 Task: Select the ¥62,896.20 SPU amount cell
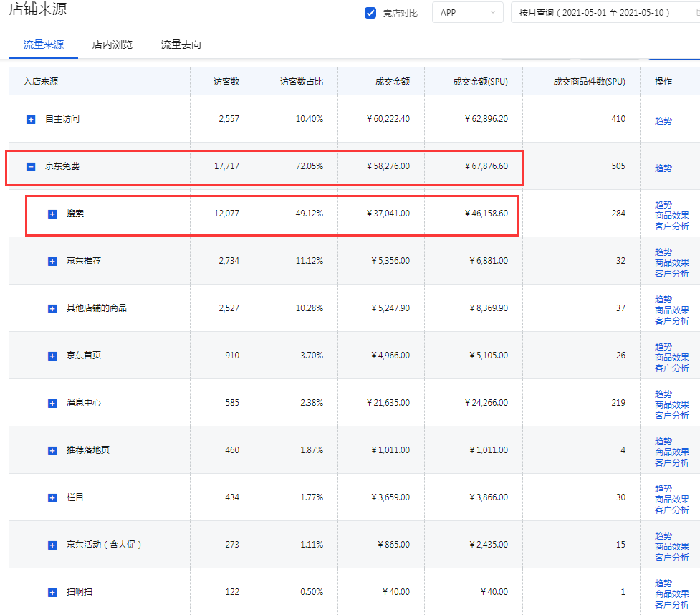pyautogui.click(x=486, y=119)
